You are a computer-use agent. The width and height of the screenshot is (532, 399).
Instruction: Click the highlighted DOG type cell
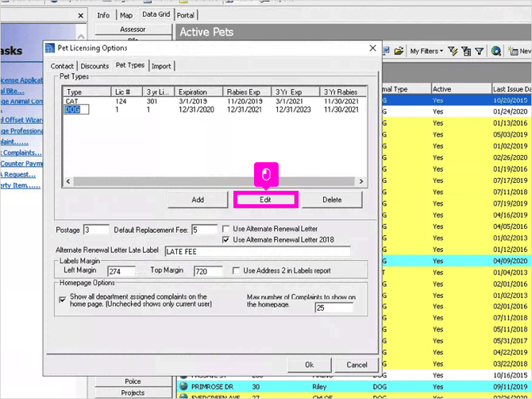(x=76, y=110)
